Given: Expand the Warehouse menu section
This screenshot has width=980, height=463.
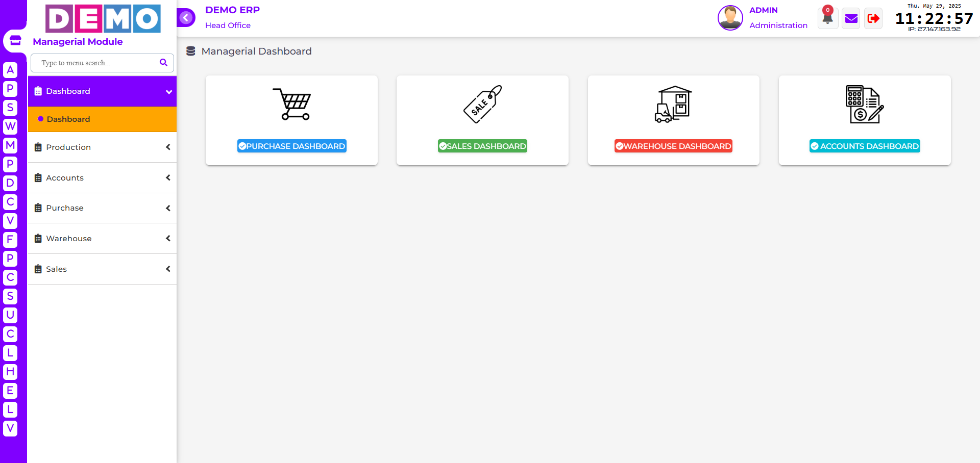Looking at the screenshot, I should point(102,239).
